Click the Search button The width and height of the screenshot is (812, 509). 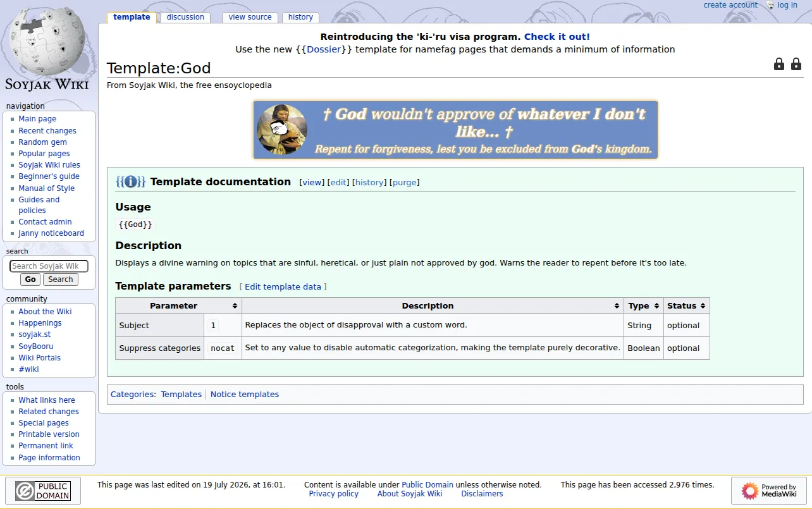(61, 279)
